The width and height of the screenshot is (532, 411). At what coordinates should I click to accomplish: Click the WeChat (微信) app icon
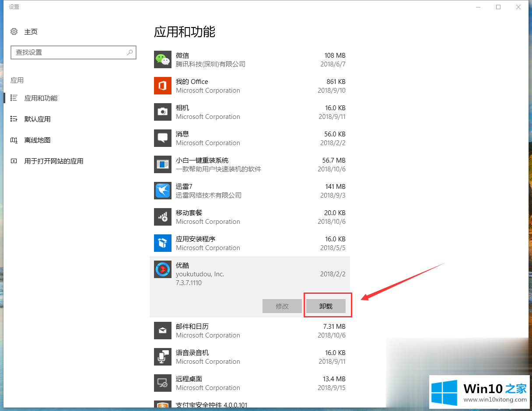point(163,59)
